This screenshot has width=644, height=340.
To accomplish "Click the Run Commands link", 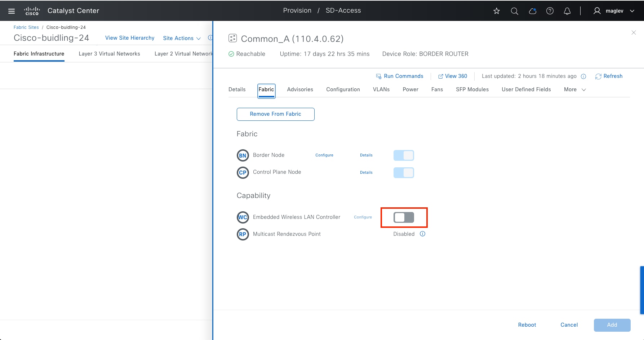I will pyautogui.click(x=404, y=76).
